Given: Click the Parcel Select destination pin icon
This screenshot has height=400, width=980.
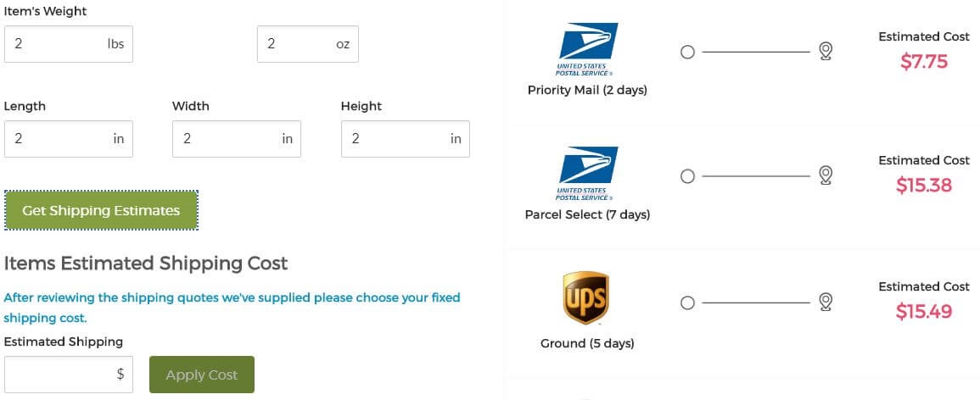Looking at the screenshot, I should coord(826,175).
